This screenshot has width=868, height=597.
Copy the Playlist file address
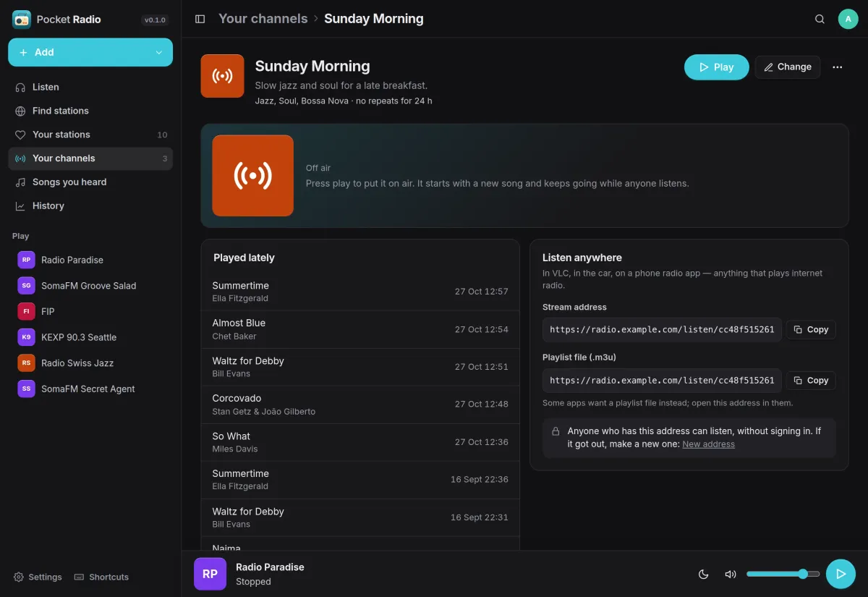click(x=811, y=380)
